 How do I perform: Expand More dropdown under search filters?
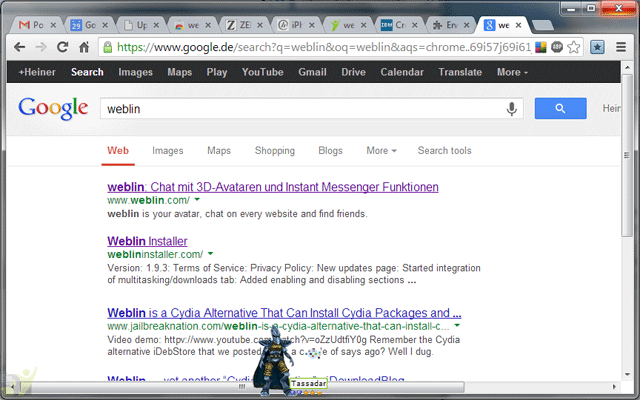coord(381,151)
